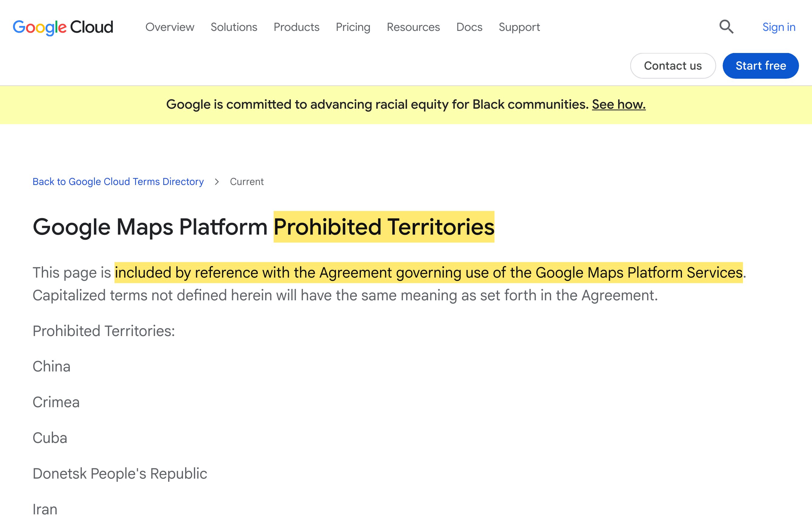812x521 pixels.
Task: Click the Crimea list entry
Action: [56, 402]
